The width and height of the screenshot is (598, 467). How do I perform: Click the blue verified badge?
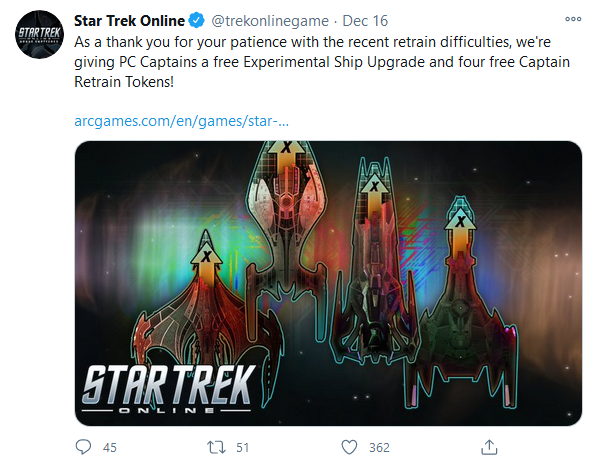[x=197, y=21]
